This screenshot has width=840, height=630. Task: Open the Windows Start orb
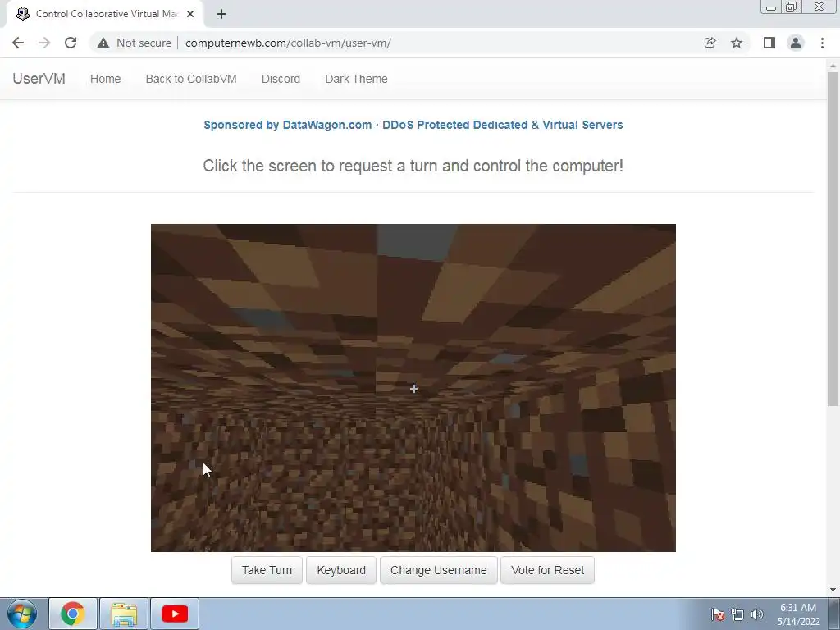(x=22, y=614)
